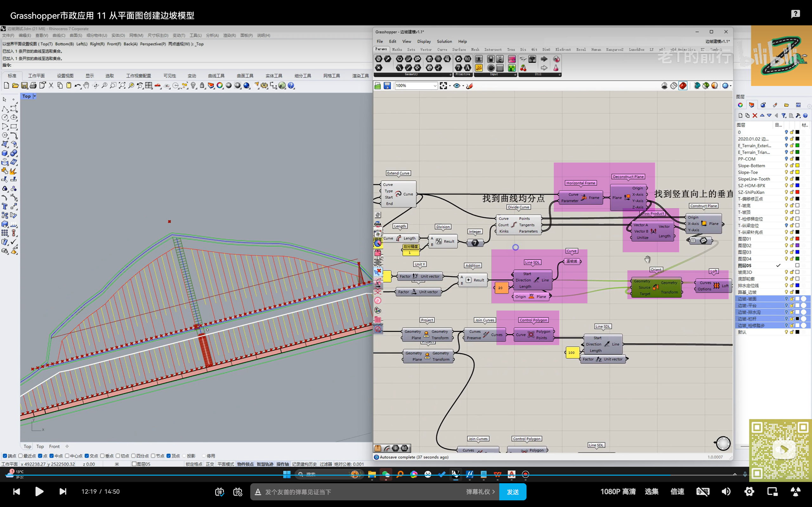Toggle the 最近点 osnap checkbox
Image resolution: width=812 pixels, height=507 pixels.
[21, 456]
